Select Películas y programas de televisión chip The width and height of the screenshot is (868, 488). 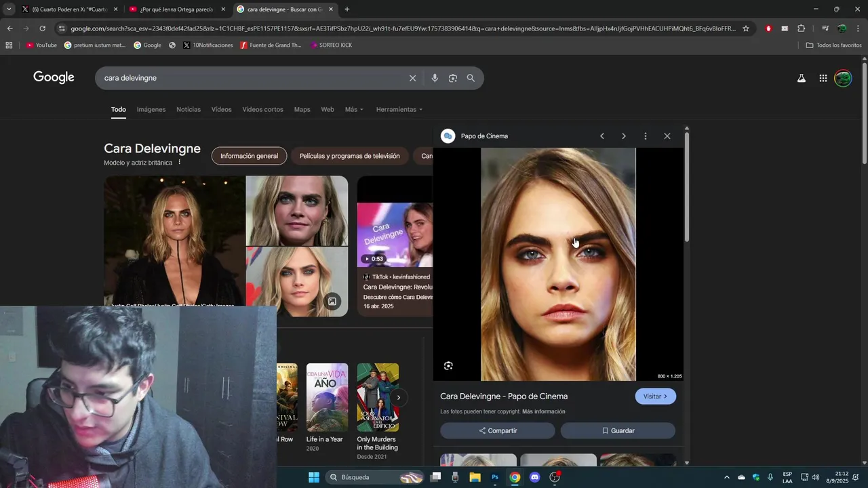[x=349, y=156]
